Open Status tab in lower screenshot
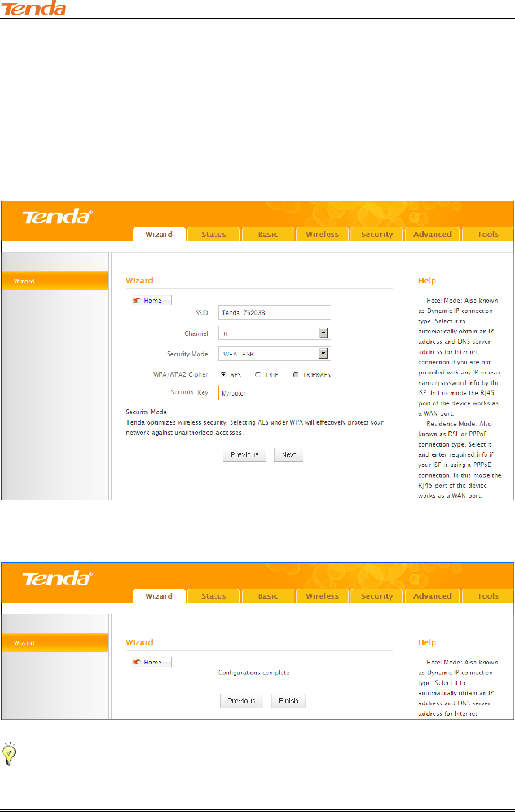Viewport: 515px width, 812px height. 214,596
